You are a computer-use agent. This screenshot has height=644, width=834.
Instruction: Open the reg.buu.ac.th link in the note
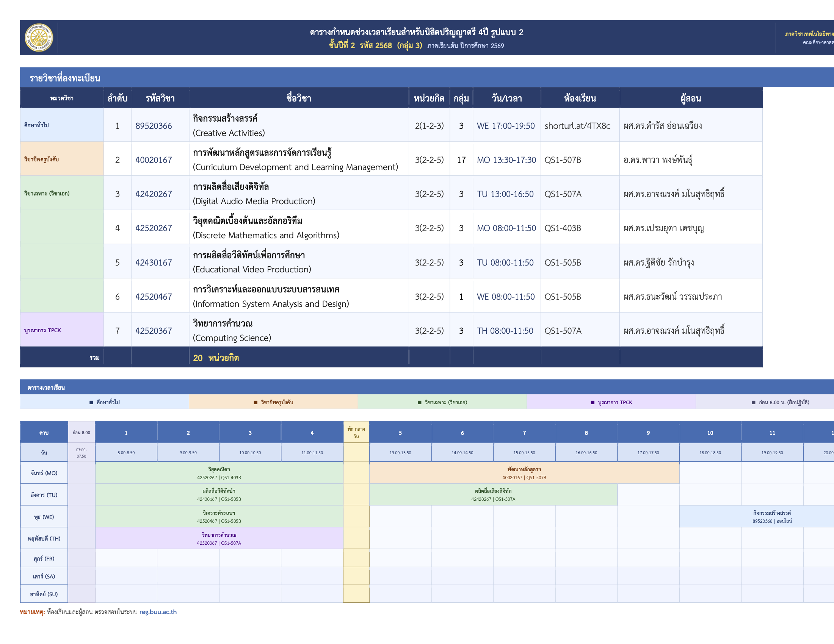158,611
